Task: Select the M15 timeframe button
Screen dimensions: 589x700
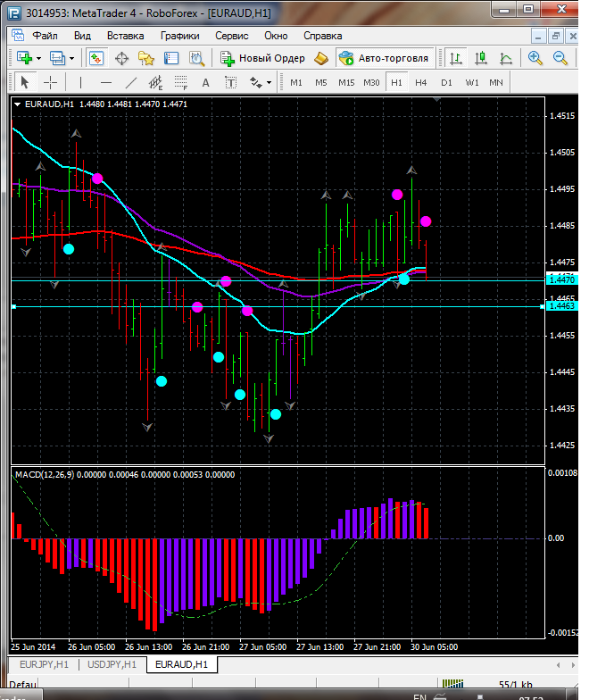Action: 346,82
